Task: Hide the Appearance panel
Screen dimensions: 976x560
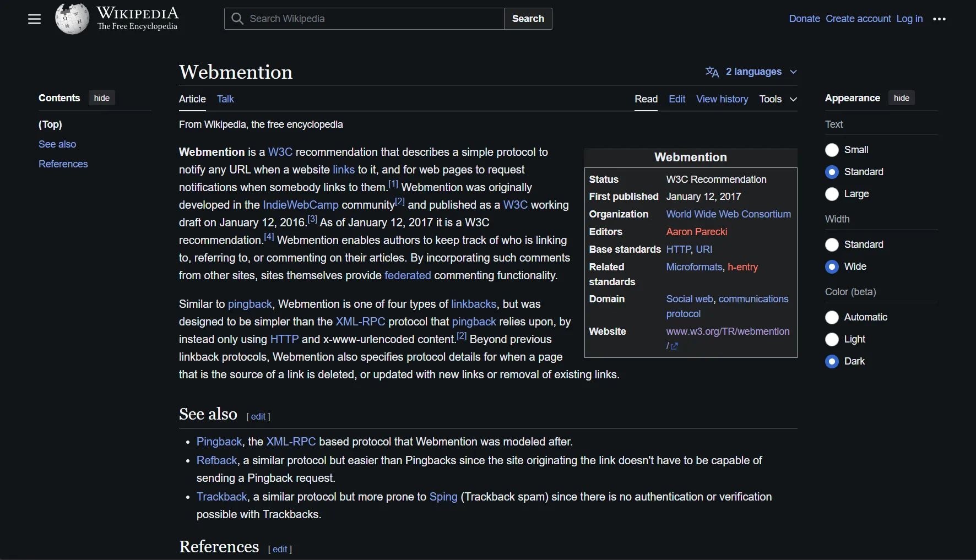Action: [x=902, y=97]
